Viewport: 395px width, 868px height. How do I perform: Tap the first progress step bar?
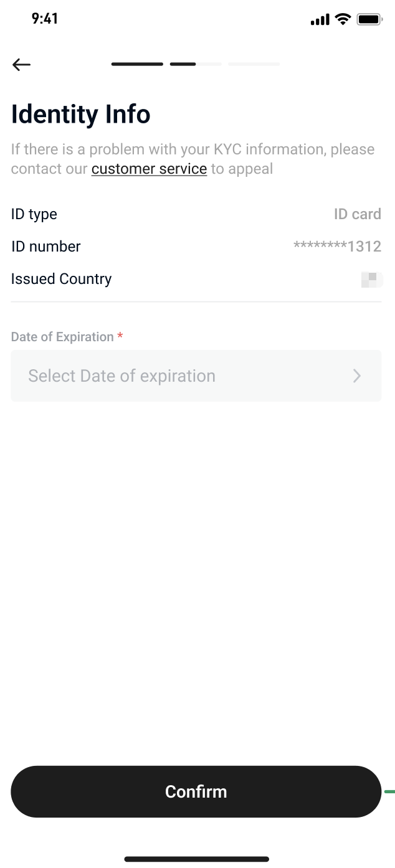[x=137, y=64]
